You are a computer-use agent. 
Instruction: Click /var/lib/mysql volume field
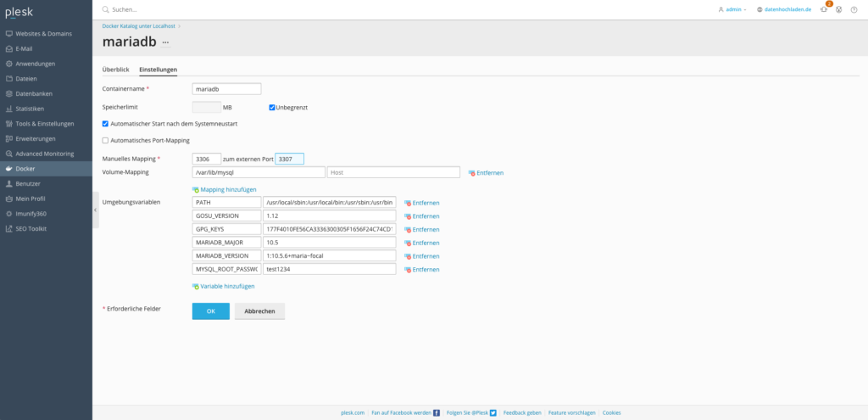259,172
